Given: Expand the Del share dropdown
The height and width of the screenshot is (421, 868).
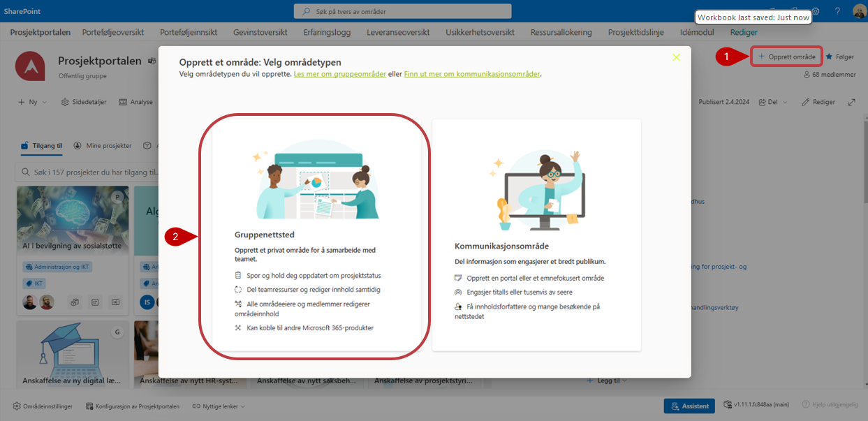Looking at the screenshot, I should (773, 102).
